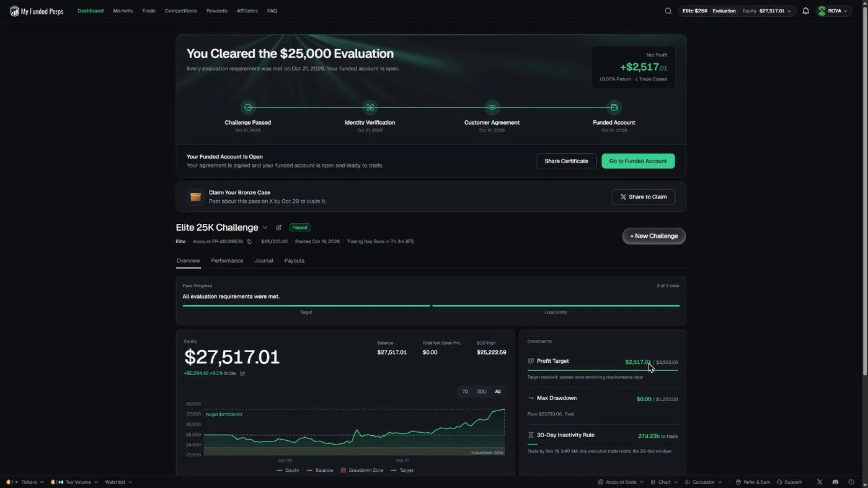Select the 7D chart range
The height and width of the screenshot is (488, 868).
(x=465, y=392)
